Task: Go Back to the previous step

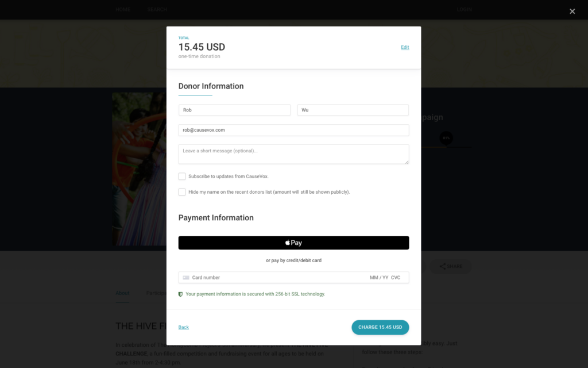Action: (183, 327)
